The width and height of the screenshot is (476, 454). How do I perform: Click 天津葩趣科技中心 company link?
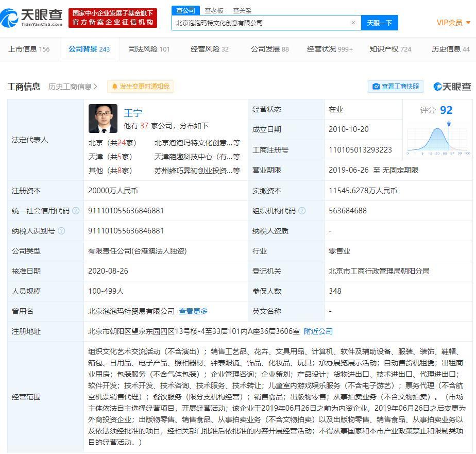pyautogui.click(x=197, y=157)
